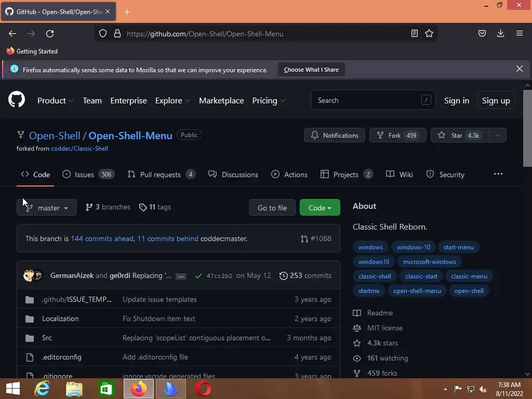Reload the page with refresh icon
This screenshot has height=399, width=532.
point(50,34)
